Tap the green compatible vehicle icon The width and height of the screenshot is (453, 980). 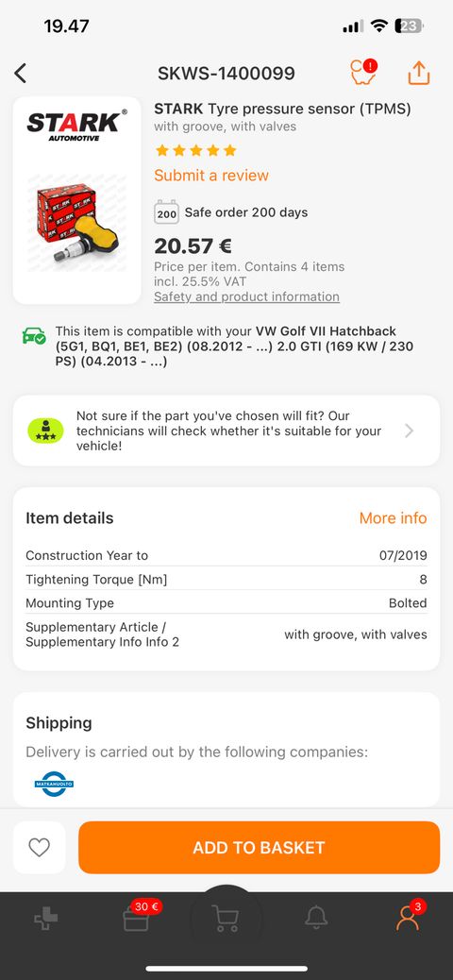[34, 335]
